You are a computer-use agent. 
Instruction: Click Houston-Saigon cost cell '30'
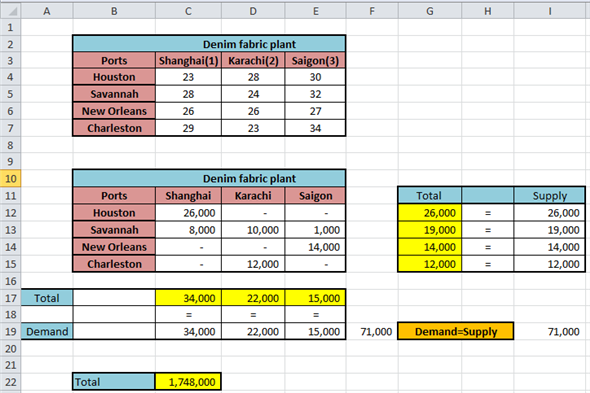[x=315, y=77]
